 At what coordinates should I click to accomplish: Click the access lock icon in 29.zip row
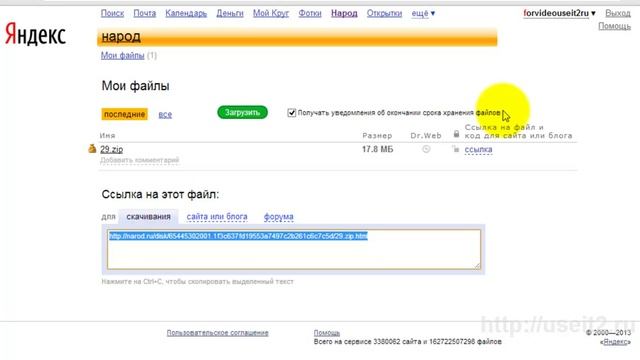point(456,149)
